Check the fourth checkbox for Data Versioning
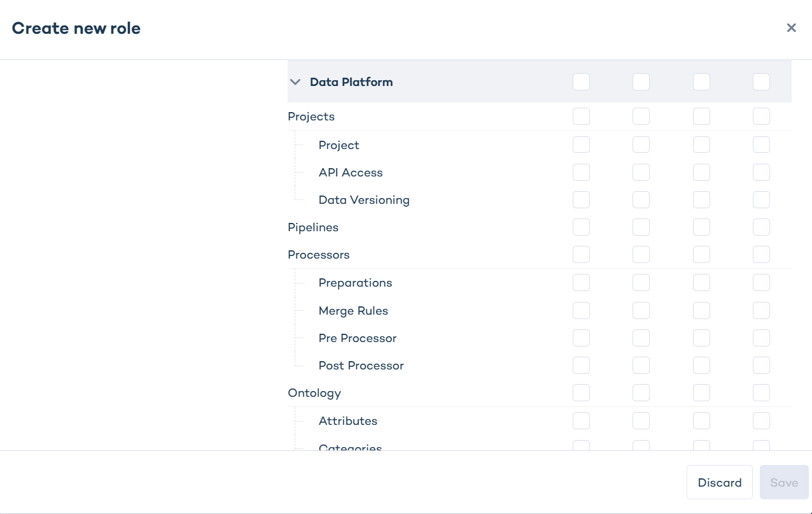812x514 pixels. (761, 199)
